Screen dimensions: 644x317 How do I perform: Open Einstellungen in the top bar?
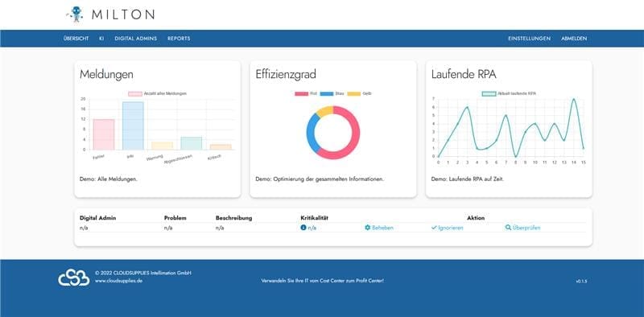click(x=530, y=39)
